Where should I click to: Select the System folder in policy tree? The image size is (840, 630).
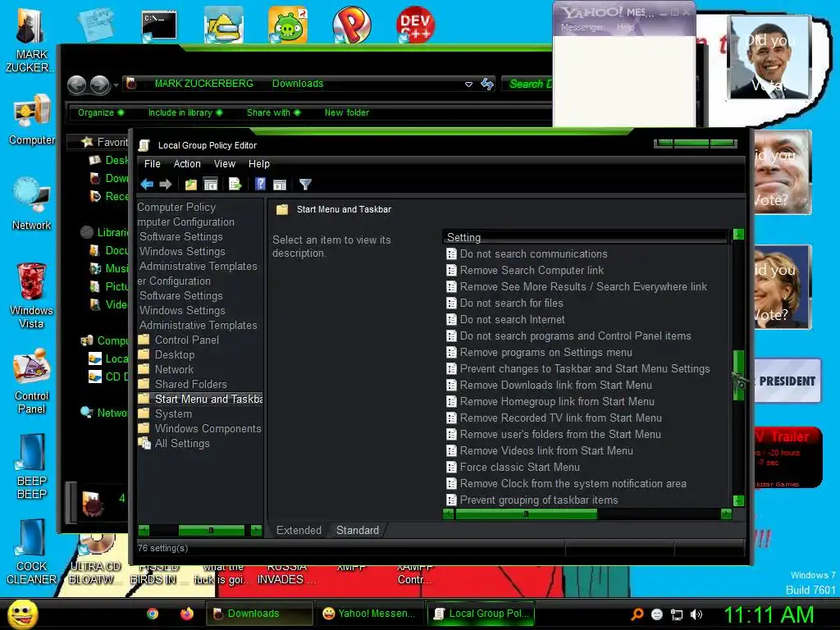172,413
